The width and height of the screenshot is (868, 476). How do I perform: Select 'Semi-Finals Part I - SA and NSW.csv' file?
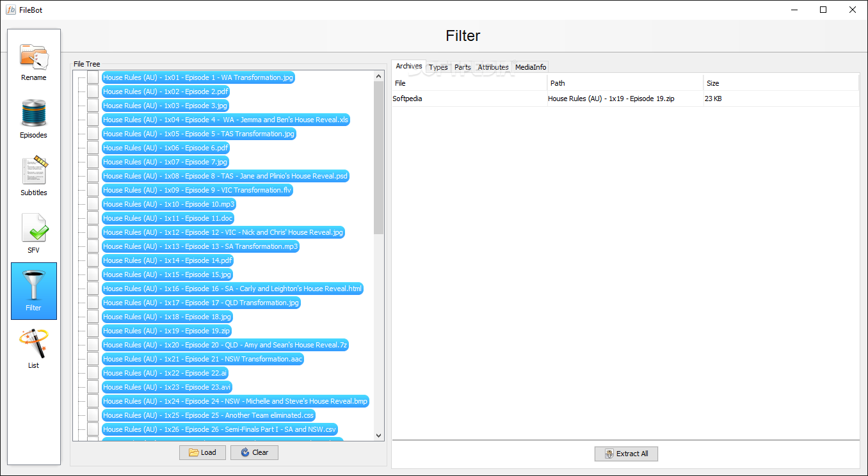[x=220, y=429]
